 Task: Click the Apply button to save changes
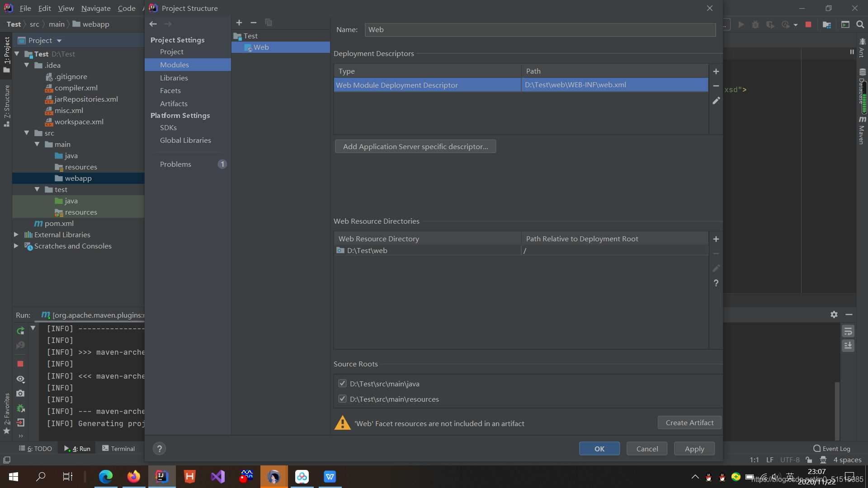click(x=694, y=448)
